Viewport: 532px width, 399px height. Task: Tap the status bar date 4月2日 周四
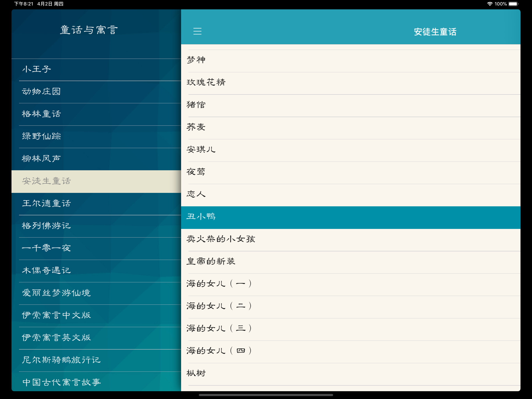pyautogui.click(x=50, y=4)
